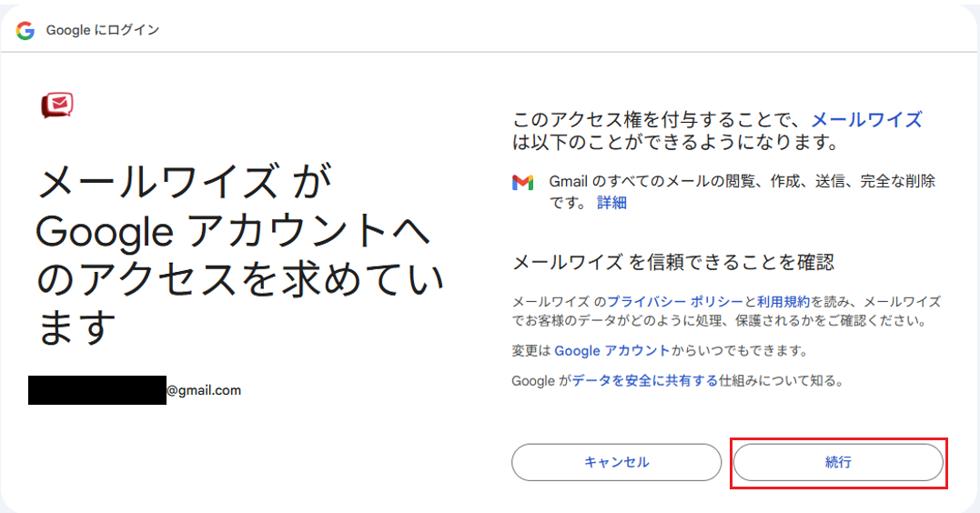980x513 pixels.
Task: Open the 詳細 link
Action: (611, 203)
